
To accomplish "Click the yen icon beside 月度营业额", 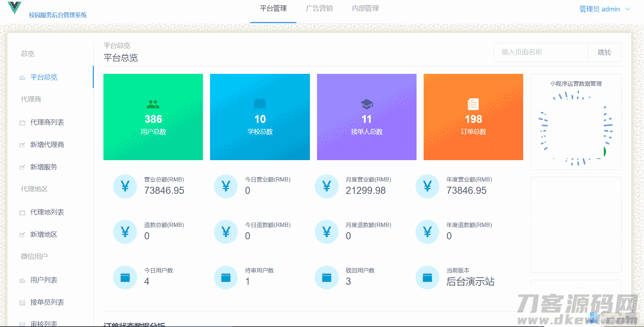I will pos(327,186).
